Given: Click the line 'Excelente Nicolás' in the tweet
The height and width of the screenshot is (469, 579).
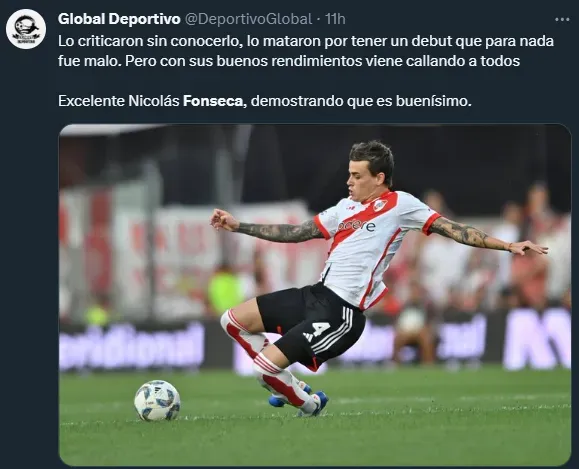Looking at the screenshot, I should 119,100.
